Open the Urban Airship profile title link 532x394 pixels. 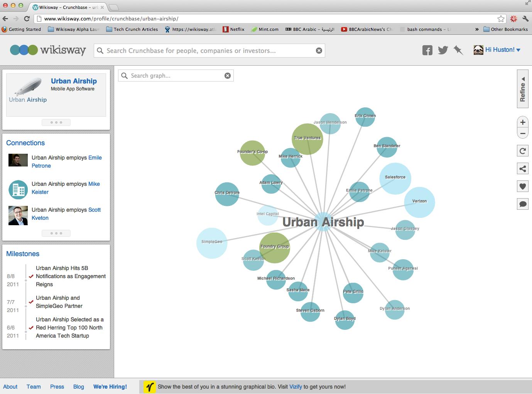pyautogui.click(x=74, y=81)
